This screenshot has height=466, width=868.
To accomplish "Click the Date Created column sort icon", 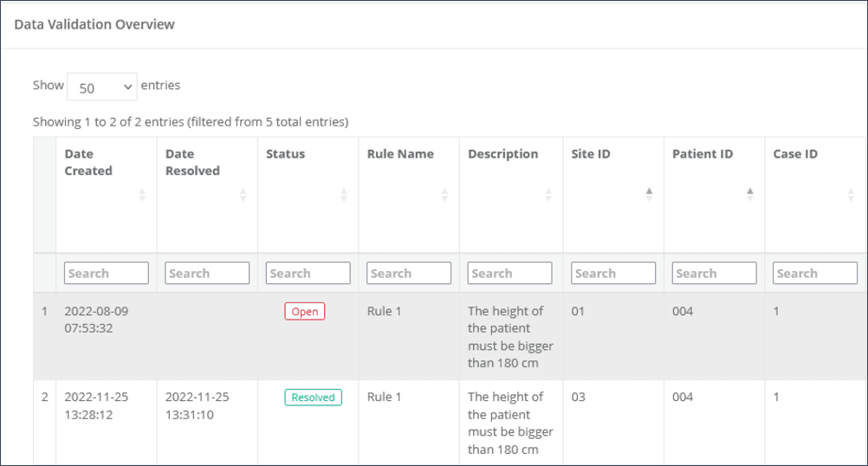I will (142, 196).
